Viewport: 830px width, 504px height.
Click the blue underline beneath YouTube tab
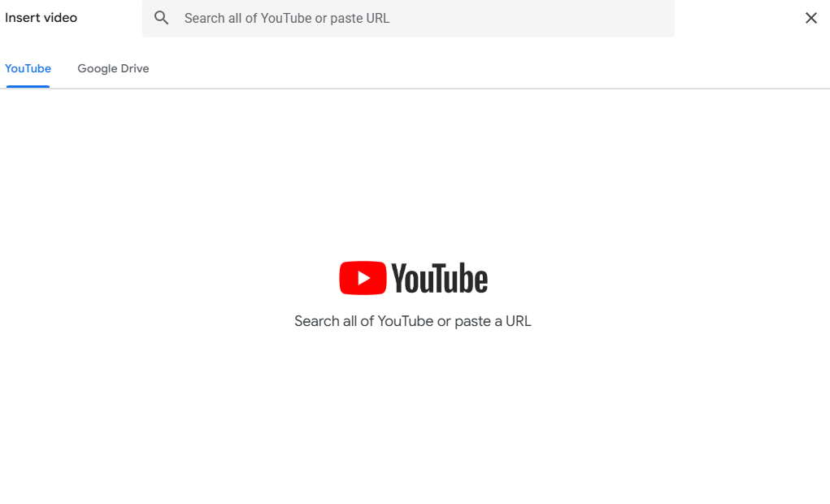tap(28, 86)
